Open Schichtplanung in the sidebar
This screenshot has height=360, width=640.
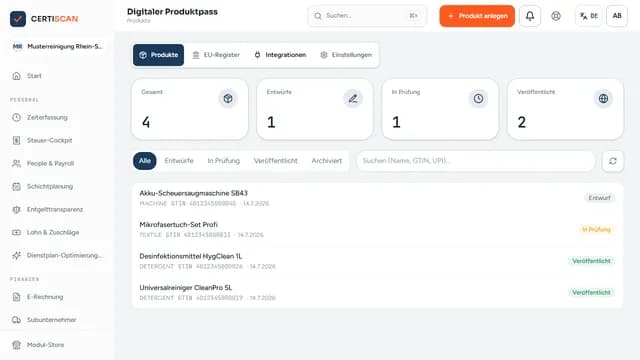tap(57, 187)
